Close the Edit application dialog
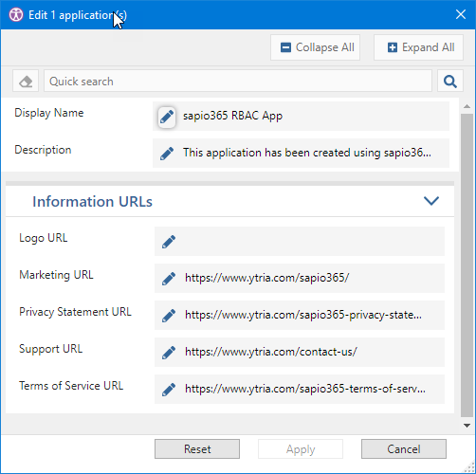 461,14
